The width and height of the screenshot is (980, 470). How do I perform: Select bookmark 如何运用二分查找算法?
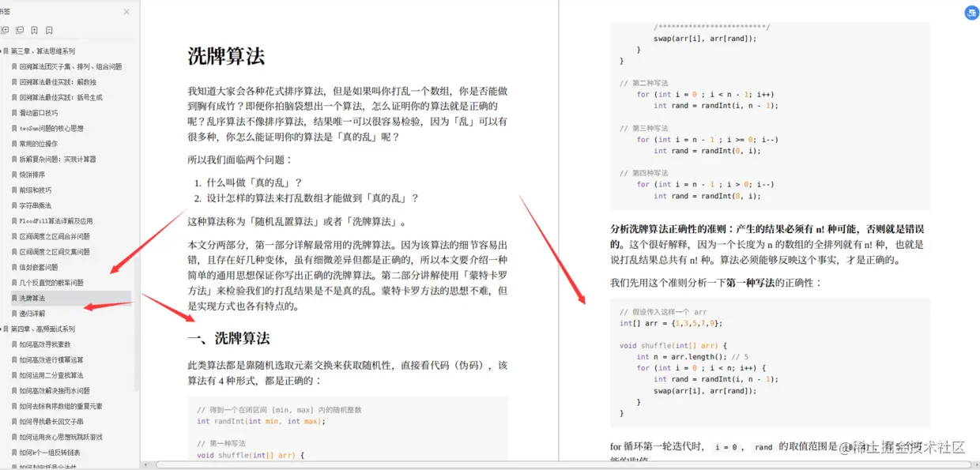click(x=51, y=375)
